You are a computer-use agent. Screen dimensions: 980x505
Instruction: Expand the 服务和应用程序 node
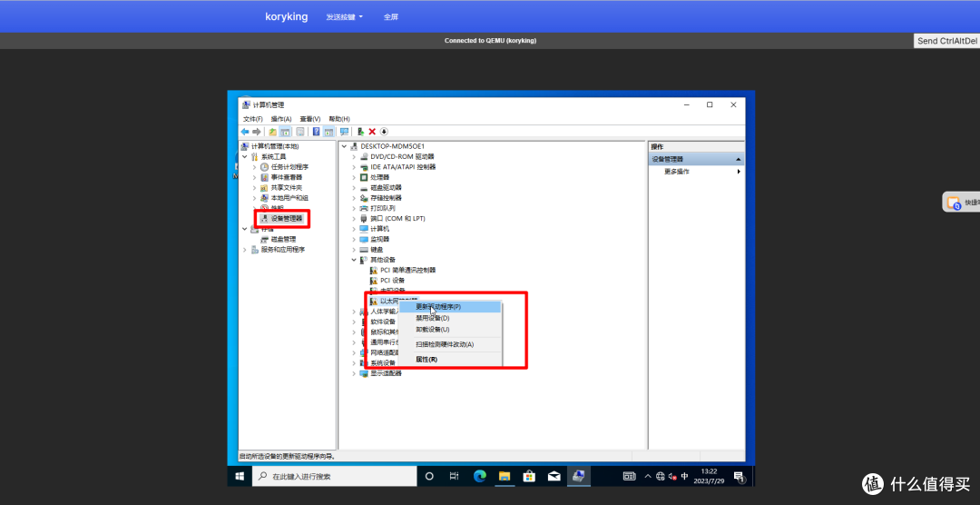[x=244, y=250]
